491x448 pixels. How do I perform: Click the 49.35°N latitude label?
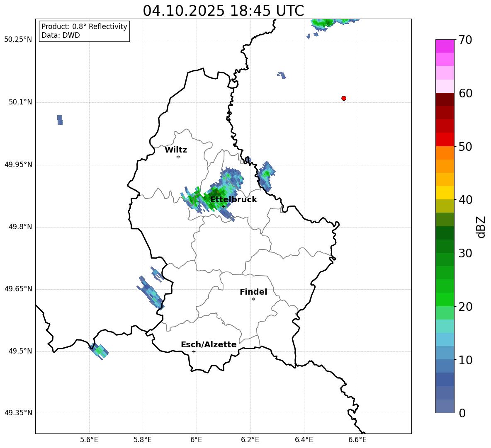click(18, 413)
